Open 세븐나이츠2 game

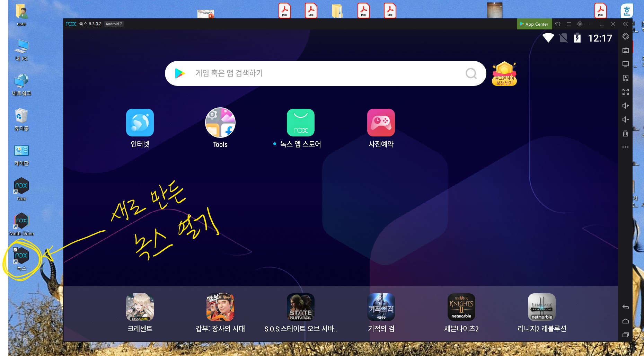coord(461,307)
